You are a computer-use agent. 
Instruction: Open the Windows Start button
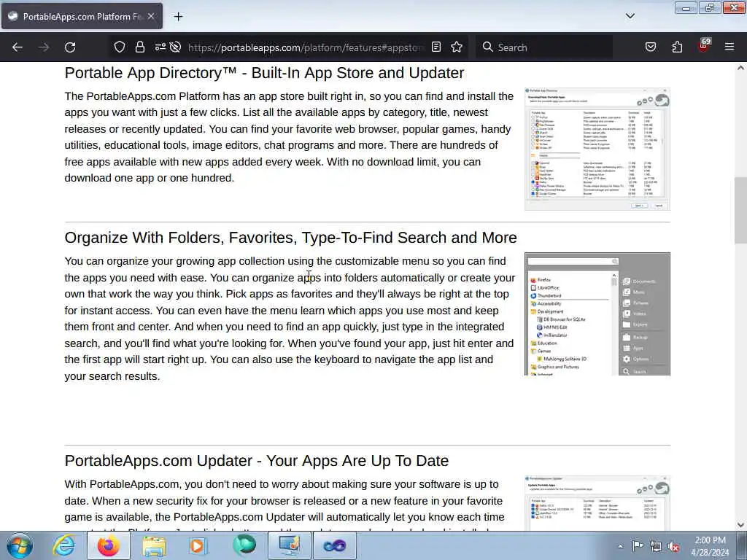[19, 545]
